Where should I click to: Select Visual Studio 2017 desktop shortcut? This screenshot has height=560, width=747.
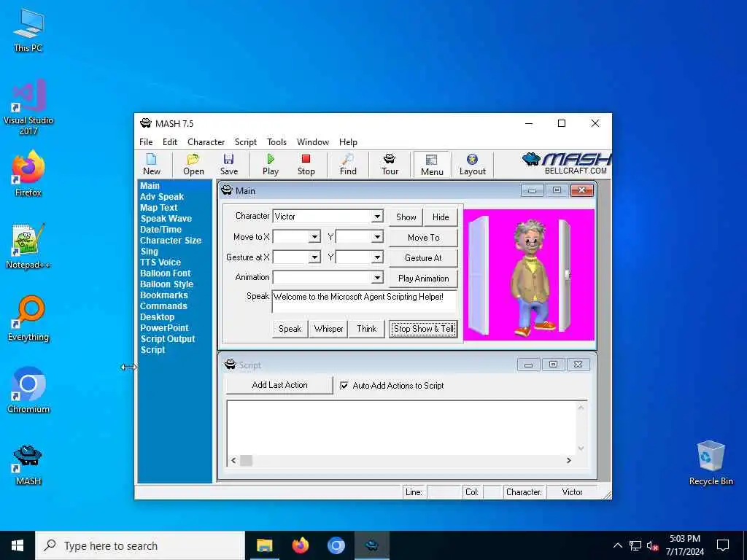click(28, 107)
